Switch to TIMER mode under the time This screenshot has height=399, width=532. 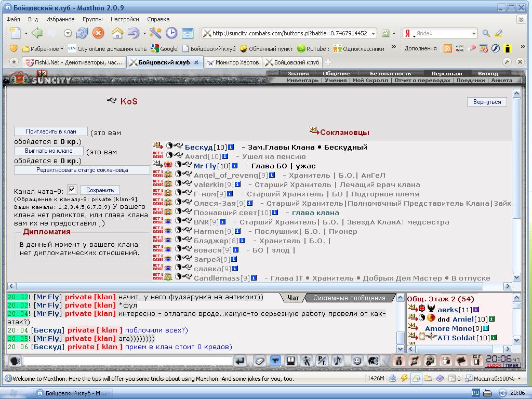pos(512,365)
